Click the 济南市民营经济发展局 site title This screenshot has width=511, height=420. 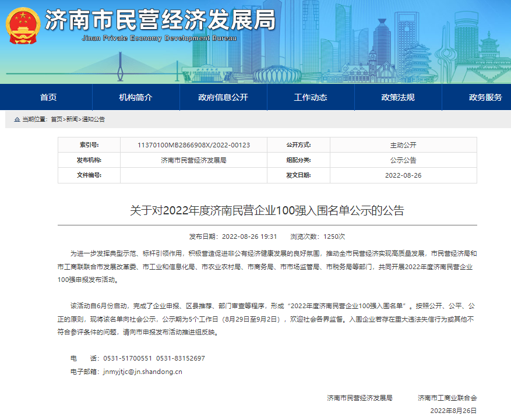pos(160,21)
